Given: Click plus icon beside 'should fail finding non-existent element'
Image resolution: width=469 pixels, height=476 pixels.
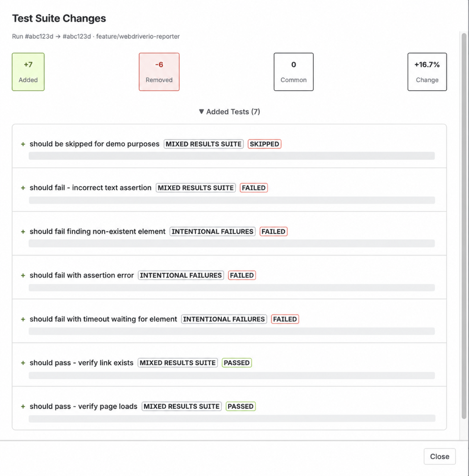Looking at the screenshot, I should [x=23, y=232].
